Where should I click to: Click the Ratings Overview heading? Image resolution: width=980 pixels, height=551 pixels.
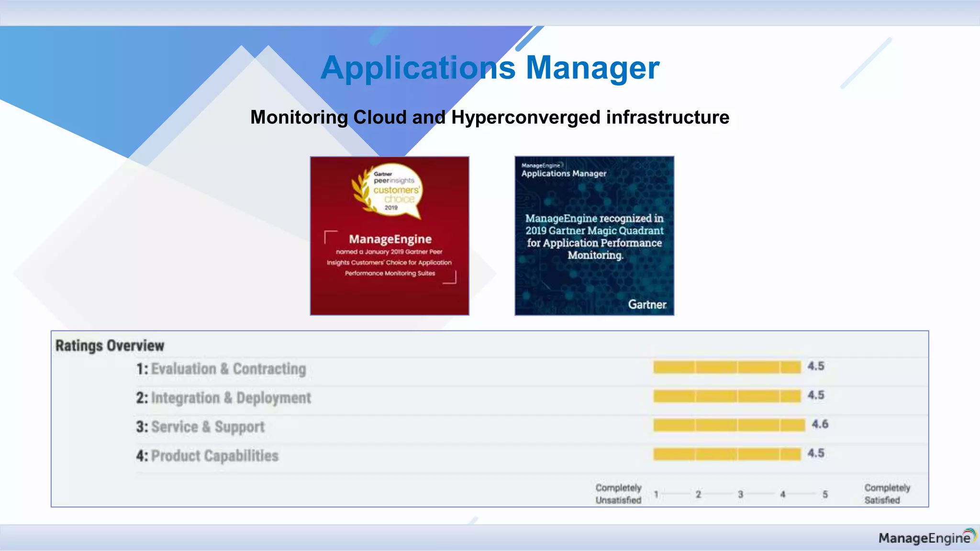click(x=110, y=345)
